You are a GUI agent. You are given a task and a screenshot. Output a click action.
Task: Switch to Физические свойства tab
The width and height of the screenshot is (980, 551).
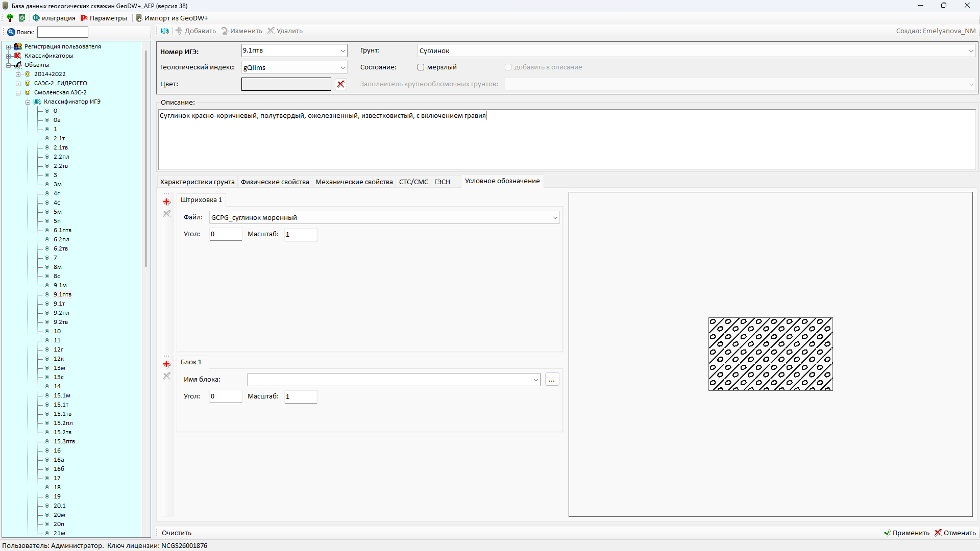coord(275,182)
